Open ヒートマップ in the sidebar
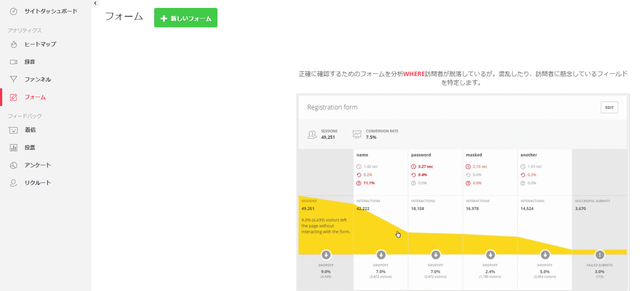The height and width of the screenshot is (291, 644). pos(40,44)
